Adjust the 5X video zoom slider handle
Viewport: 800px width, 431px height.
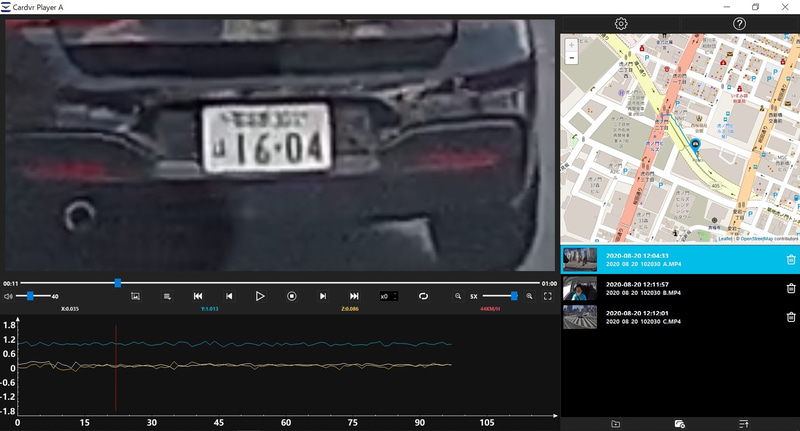[514, 296]
